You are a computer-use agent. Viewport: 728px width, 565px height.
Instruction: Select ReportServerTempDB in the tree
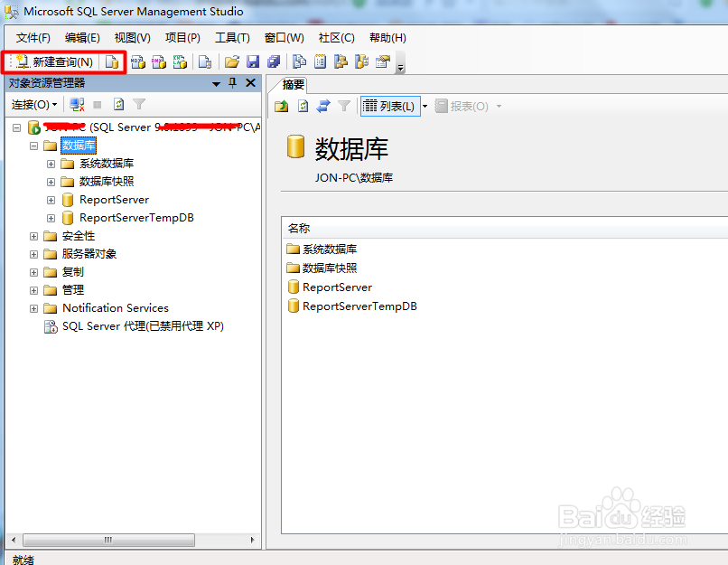coord(136,218)
